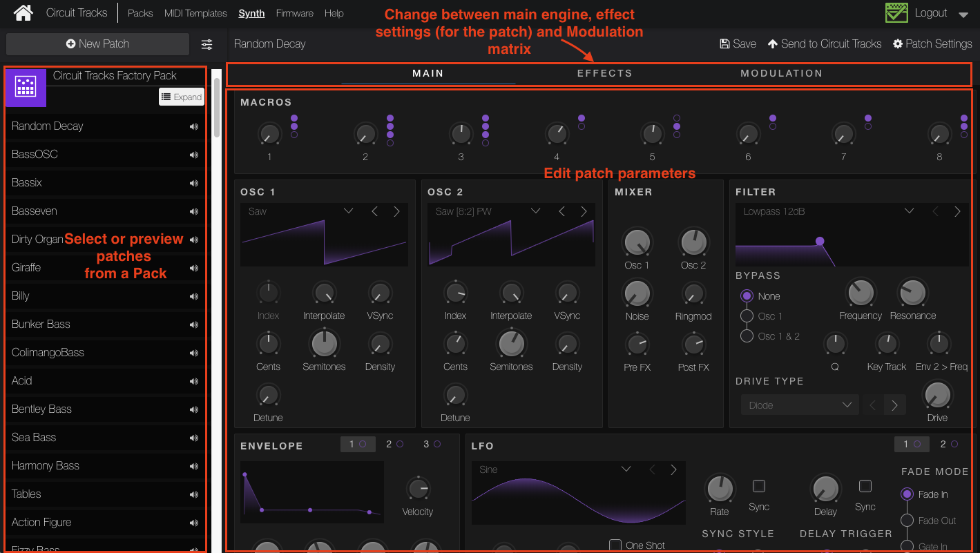This screenshot has width=980, height=553.
Task: Enable the One Shot checkbox in the LFO panel
Action: click(615, 545)
